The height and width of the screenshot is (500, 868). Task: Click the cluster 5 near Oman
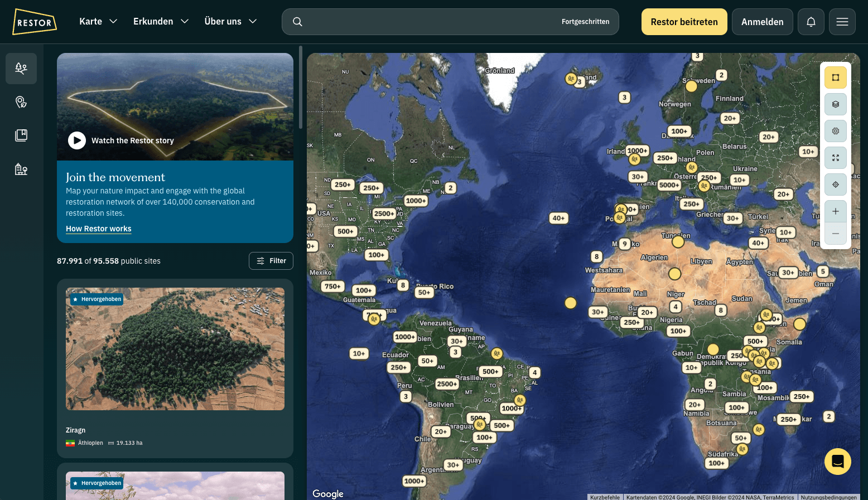tap(823, 271)
